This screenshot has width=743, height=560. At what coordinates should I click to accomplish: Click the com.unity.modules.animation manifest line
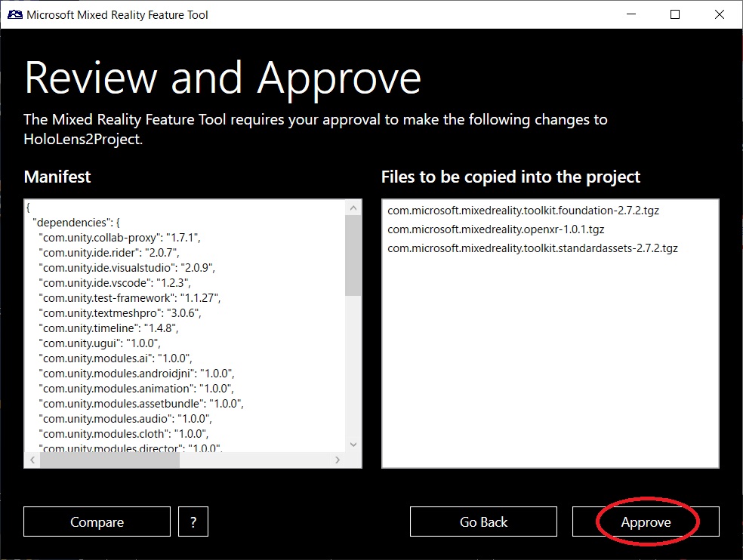(x=136, y=389)
